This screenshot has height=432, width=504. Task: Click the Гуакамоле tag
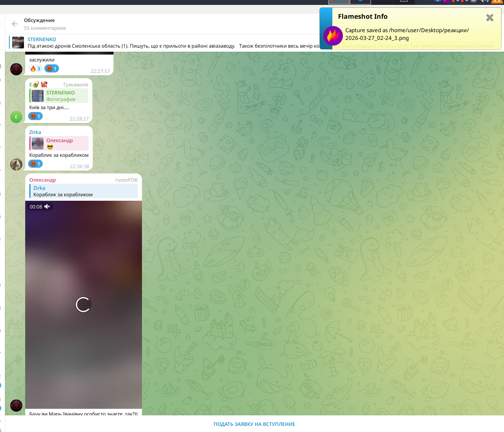[76, 85]
